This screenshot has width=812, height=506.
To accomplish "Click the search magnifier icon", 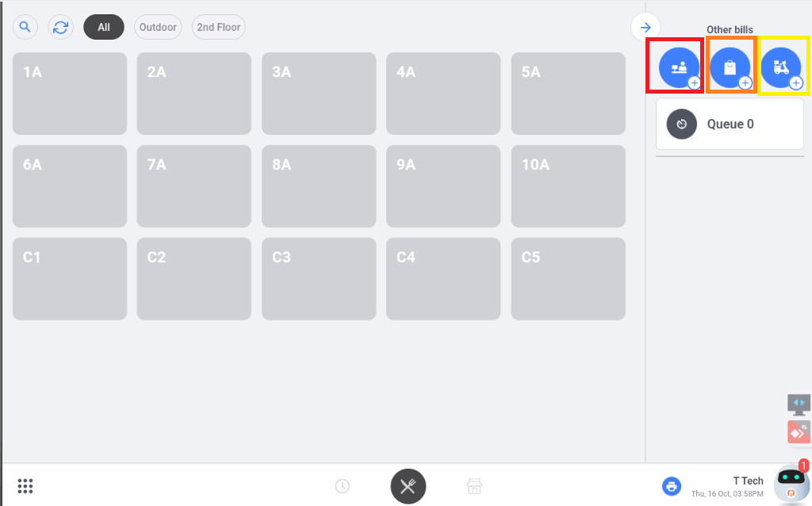I will [x=25, y=27].
